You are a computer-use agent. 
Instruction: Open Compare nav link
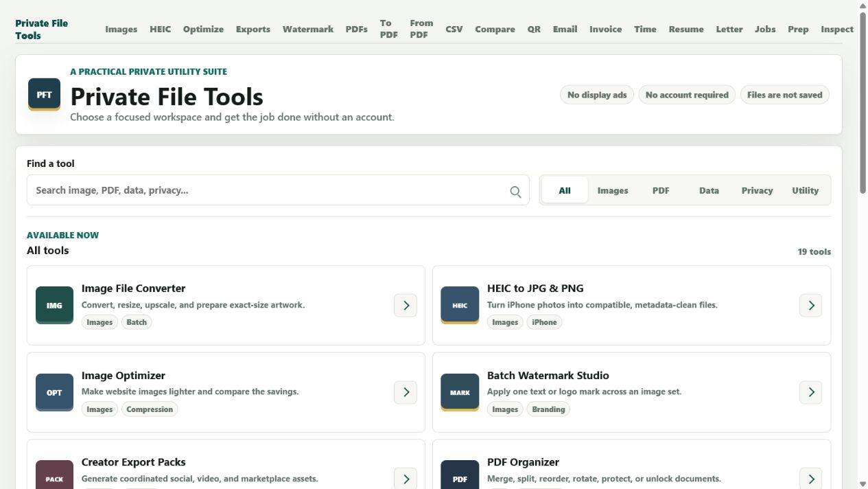coord(495,29)
